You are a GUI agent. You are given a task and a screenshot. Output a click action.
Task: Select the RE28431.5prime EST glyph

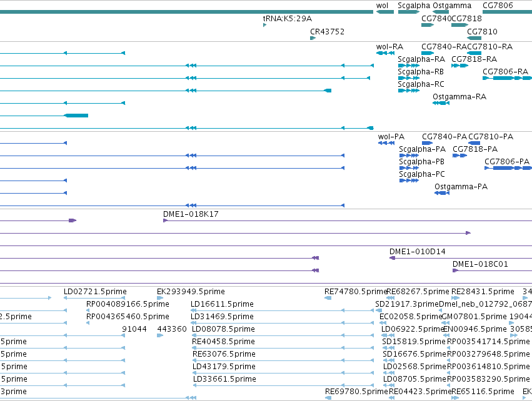pos(456,298)
